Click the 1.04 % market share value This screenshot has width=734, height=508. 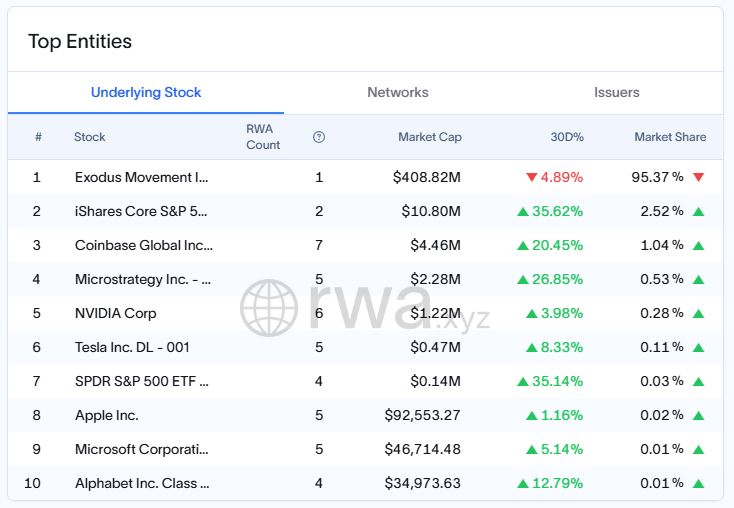pos(662,245)
